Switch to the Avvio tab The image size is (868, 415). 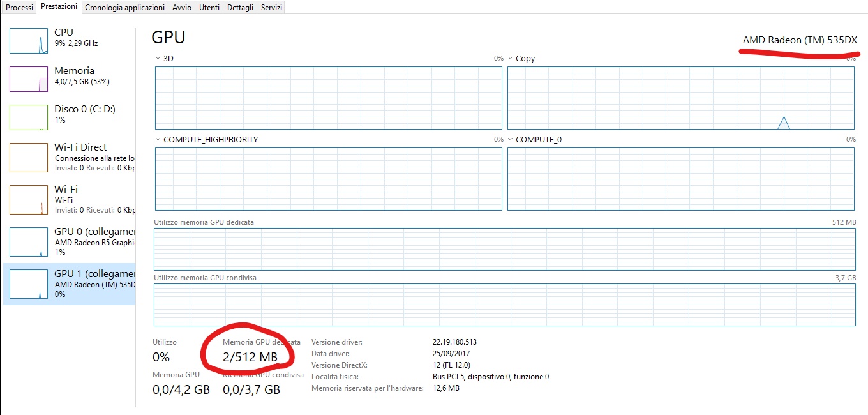pyautogui.click(x=181, y=7)
